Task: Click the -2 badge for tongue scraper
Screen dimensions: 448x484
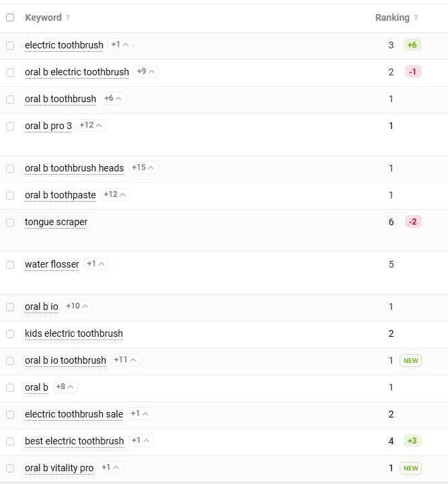Action: 413,222
